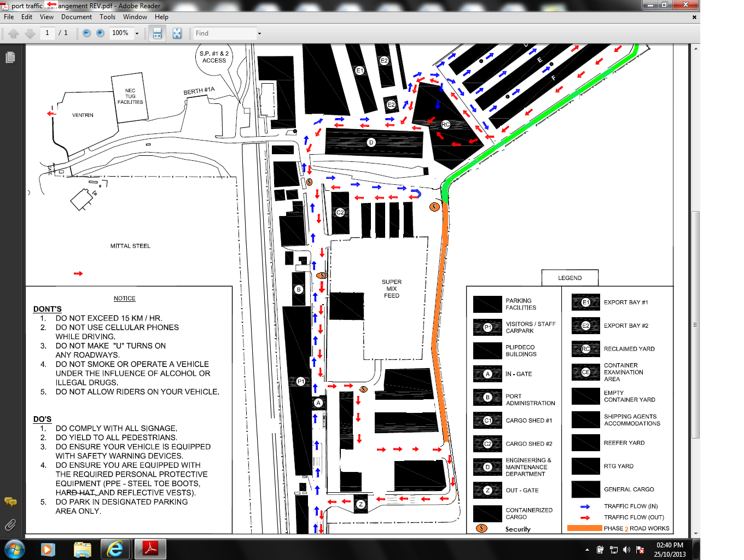Expand the Find options dropdown arrow
The height and width of the screenshot is (560, 744).
click(x=259, y=33)
